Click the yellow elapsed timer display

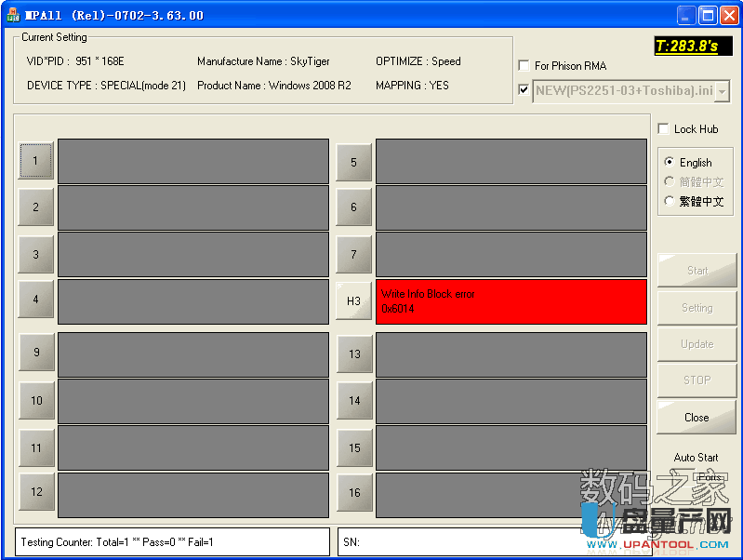pyautogui.click(x=686, y=46)
